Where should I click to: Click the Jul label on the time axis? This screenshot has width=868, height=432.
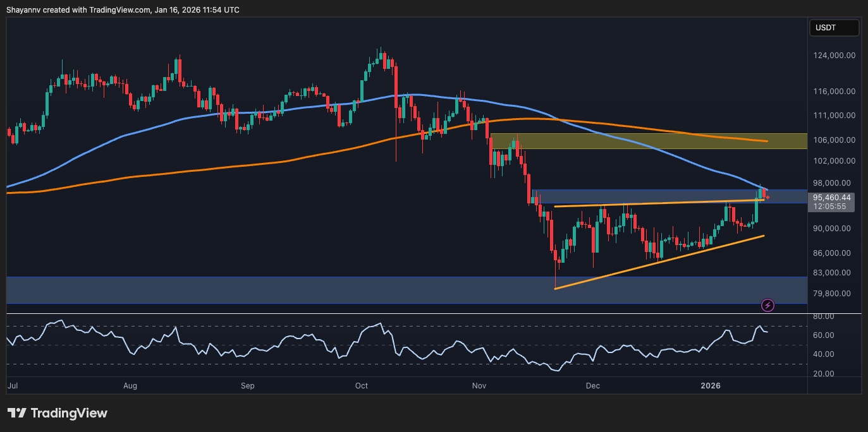13,385
